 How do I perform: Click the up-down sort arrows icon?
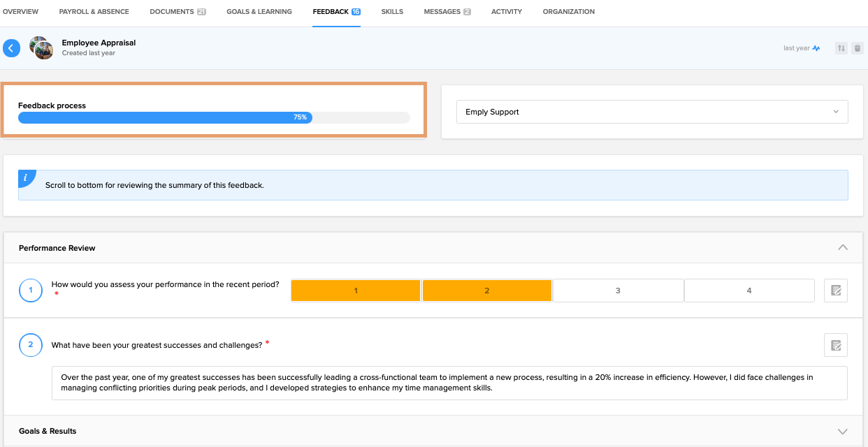tap(841, 48)
